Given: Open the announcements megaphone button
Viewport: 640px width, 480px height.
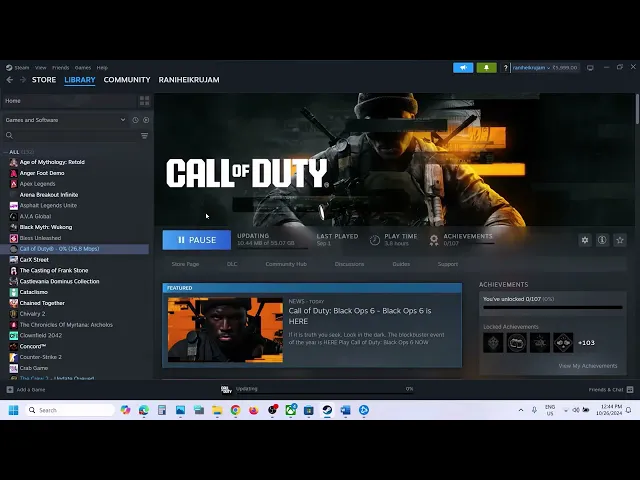Looking at the screenshot, I should click(463, 68).
